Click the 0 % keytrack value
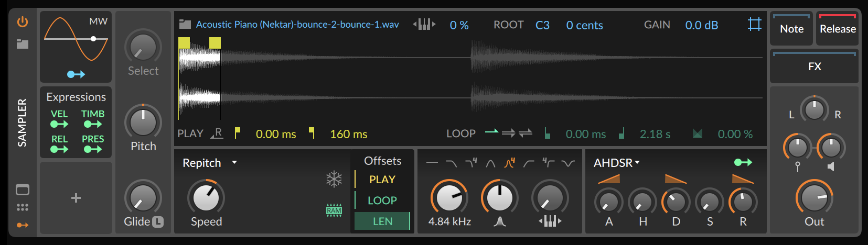The height and width of the screenshot is (245, 868). [x=459, y=25]
